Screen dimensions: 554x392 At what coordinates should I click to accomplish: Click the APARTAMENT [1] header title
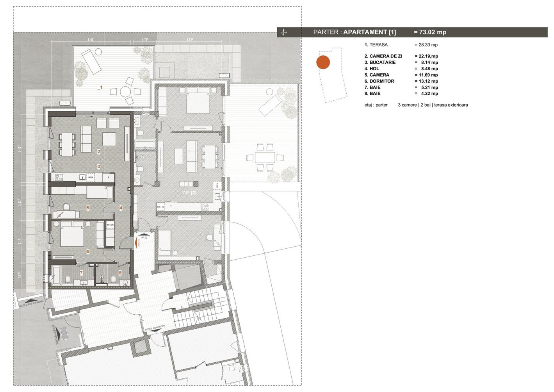369,32
